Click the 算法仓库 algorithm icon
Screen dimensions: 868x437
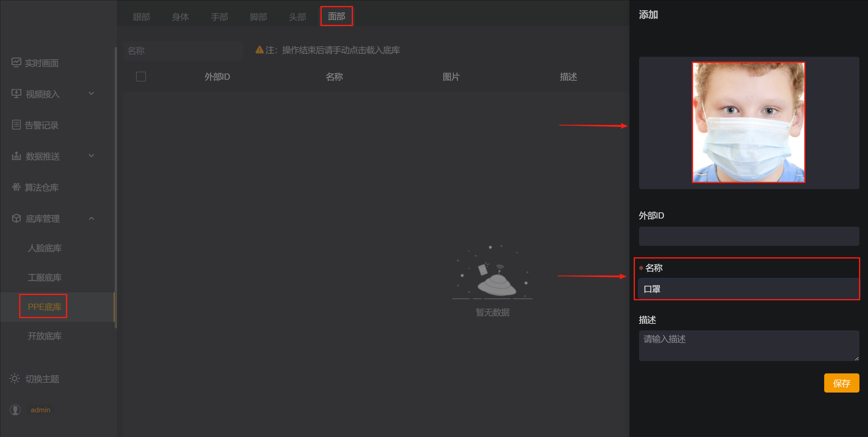(16, 187)
